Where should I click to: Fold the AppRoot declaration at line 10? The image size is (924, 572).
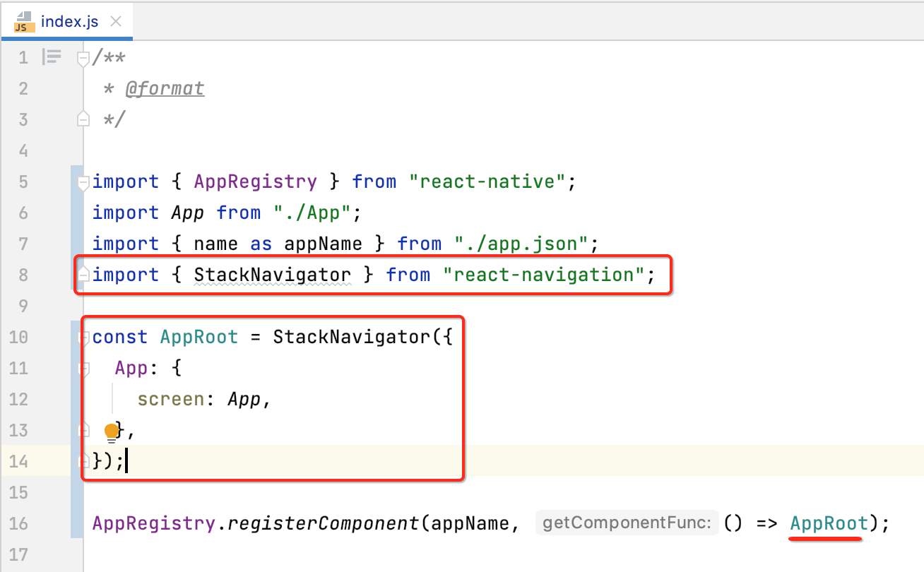[83, 338]
